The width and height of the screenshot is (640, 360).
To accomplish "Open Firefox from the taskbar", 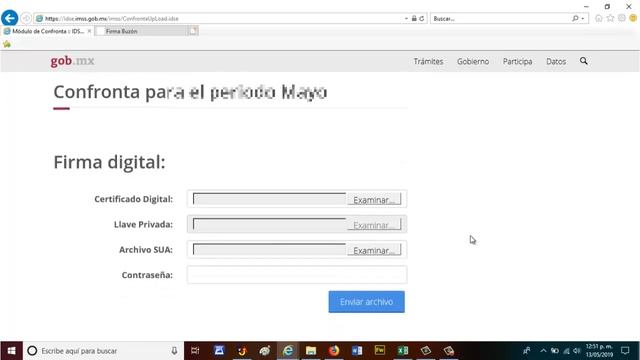I will click(334, 351).
